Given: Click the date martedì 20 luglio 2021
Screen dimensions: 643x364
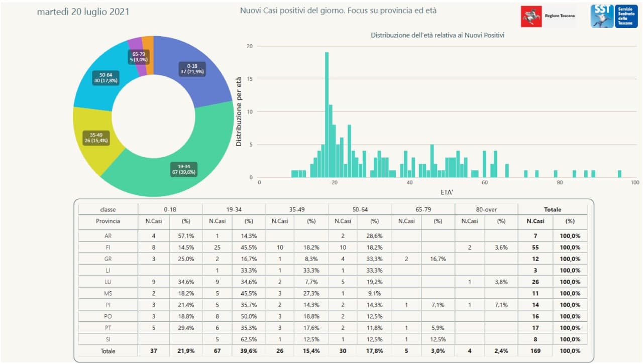Looking at the screenshot, I should (x=83, y=12).
